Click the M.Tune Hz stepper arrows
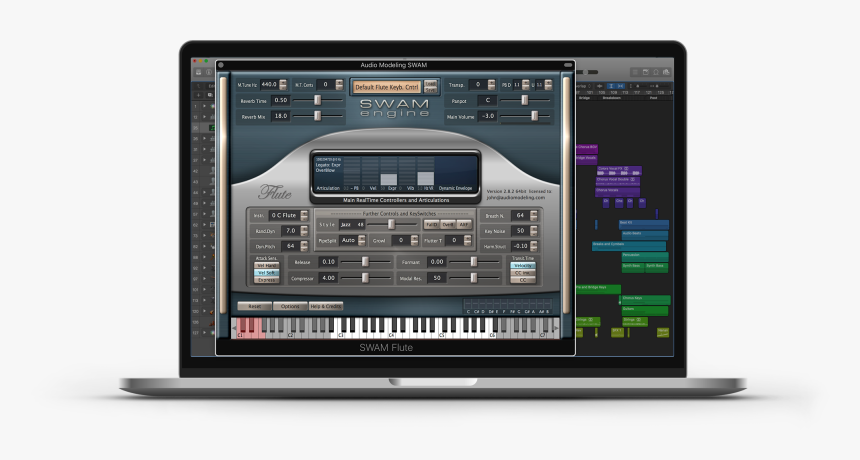The height and width of the screenshot is (460, 860). (283, 84)
